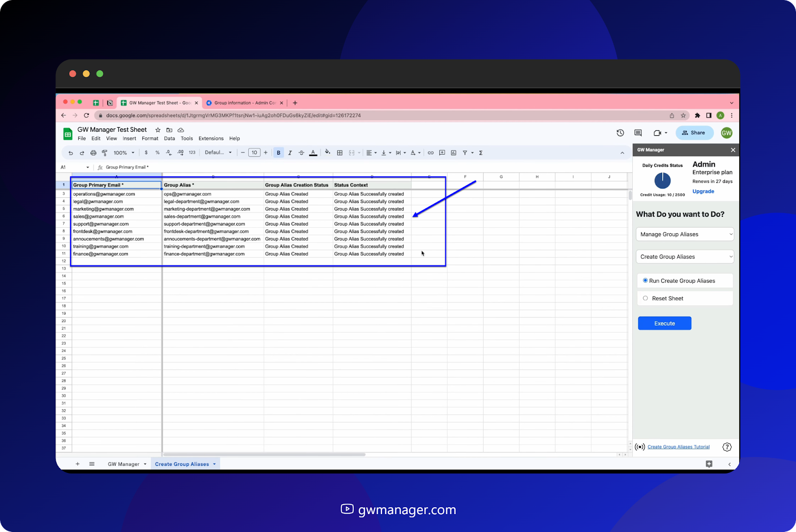Open vertical align dropdown
The image size is (796, 532).
(386, 153)
